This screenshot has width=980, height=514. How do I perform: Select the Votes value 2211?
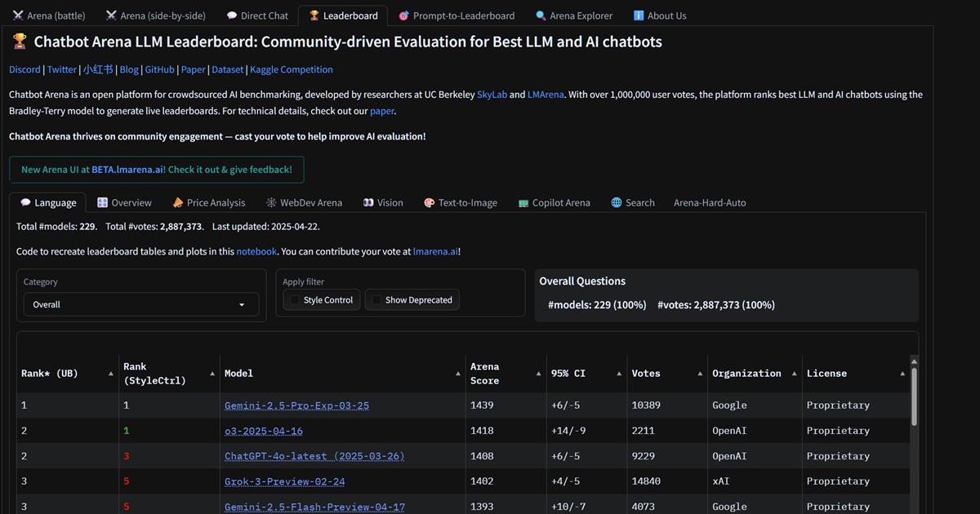point(644,431)
